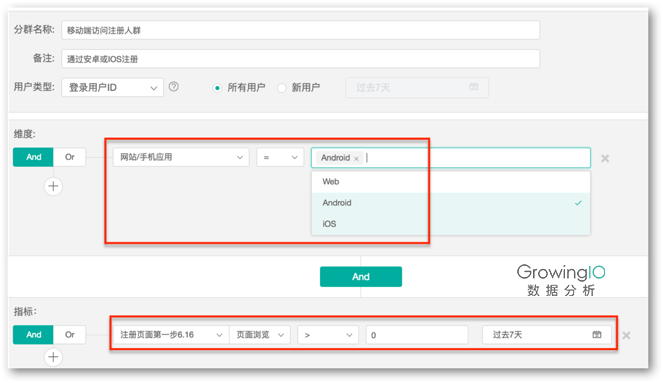This screenshot has height=383, width=663.
Task: Remove the Android tag with its x icon
Action: click(356, 159)
